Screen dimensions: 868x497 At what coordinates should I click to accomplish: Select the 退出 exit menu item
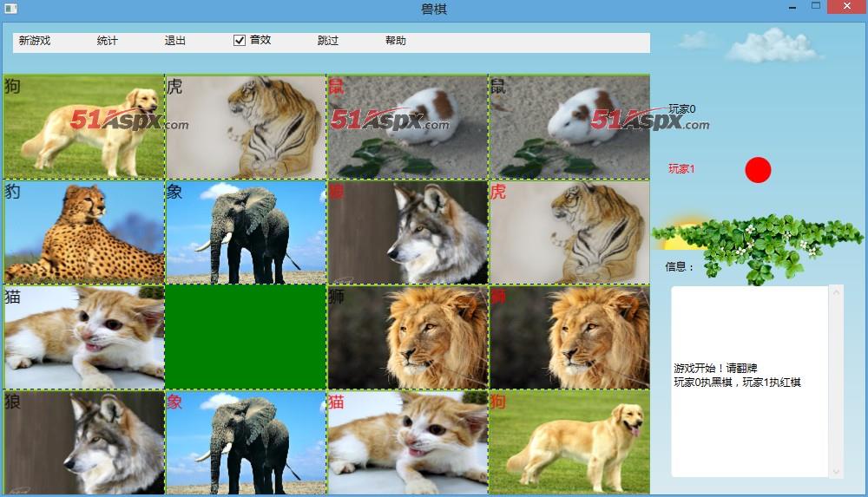pyautogui.click(x=175, y=41)
